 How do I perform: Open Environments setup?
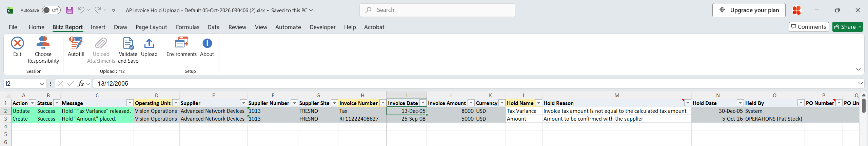pyautogui.click(x=181, y=47)
